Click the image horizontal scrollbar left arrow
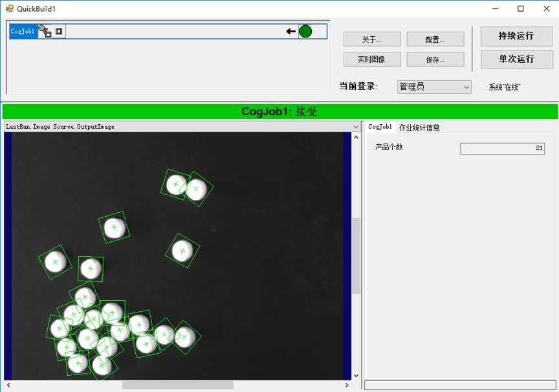This screenshot has width=559, height=392. pyautogui.click(x=8, y=386)
